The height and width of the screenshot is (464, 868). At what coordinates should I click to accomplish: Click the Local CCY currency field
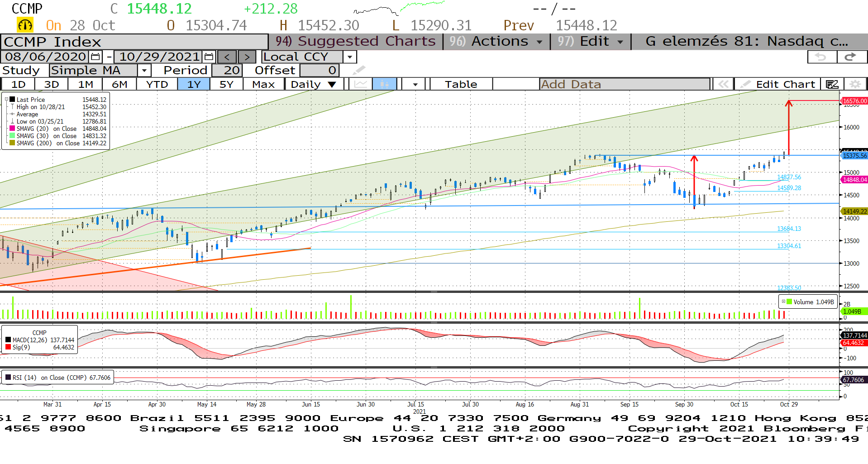point(302,57)
